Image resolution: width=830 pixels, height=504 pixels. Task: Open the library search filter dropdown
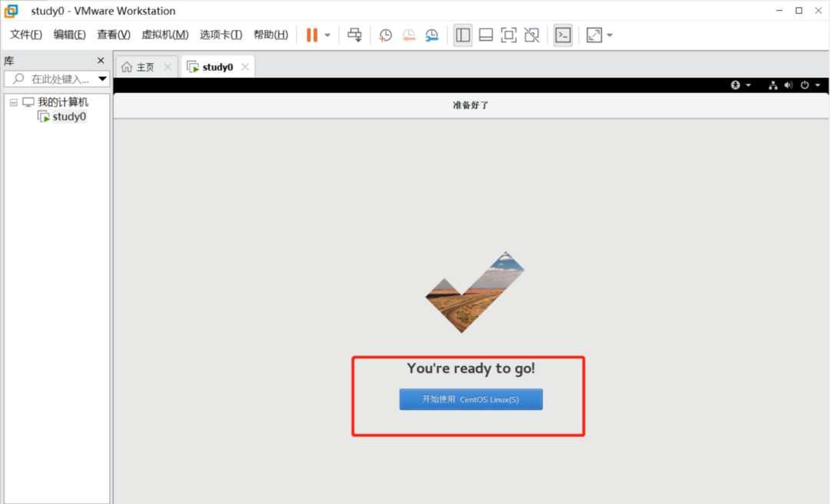pos(102,79)
